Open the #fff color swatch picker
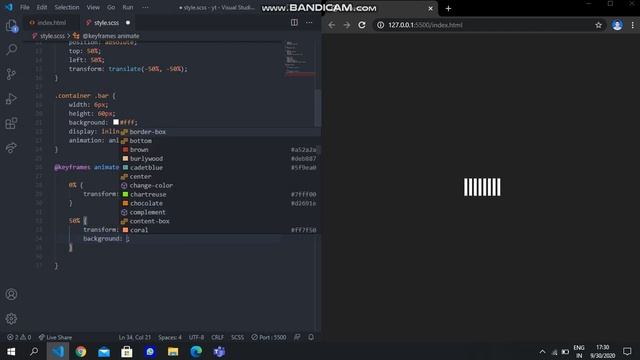This screenshot has width=640, height=360. pyautogui.click(x=116, y=122)
